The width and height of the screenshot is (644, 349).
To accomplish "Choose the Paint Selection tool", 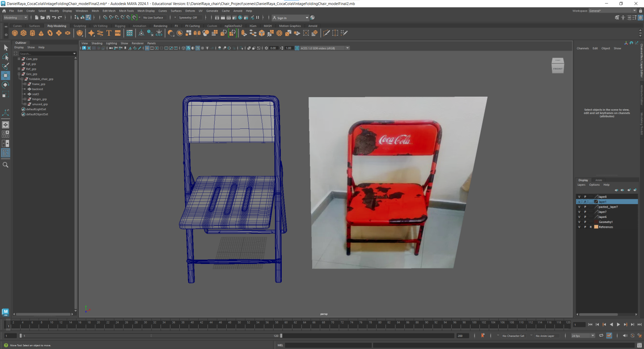I will (x=5, y=66).
